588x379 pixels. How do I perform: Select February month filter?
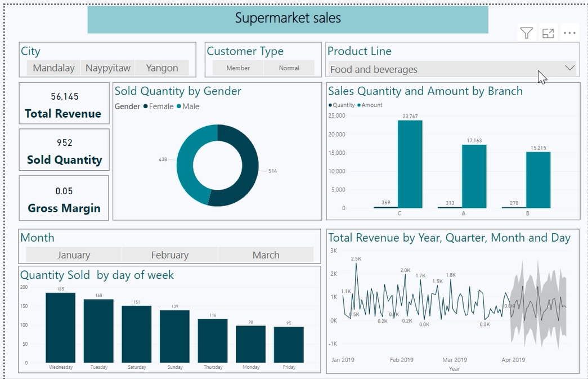coord(169,255)
